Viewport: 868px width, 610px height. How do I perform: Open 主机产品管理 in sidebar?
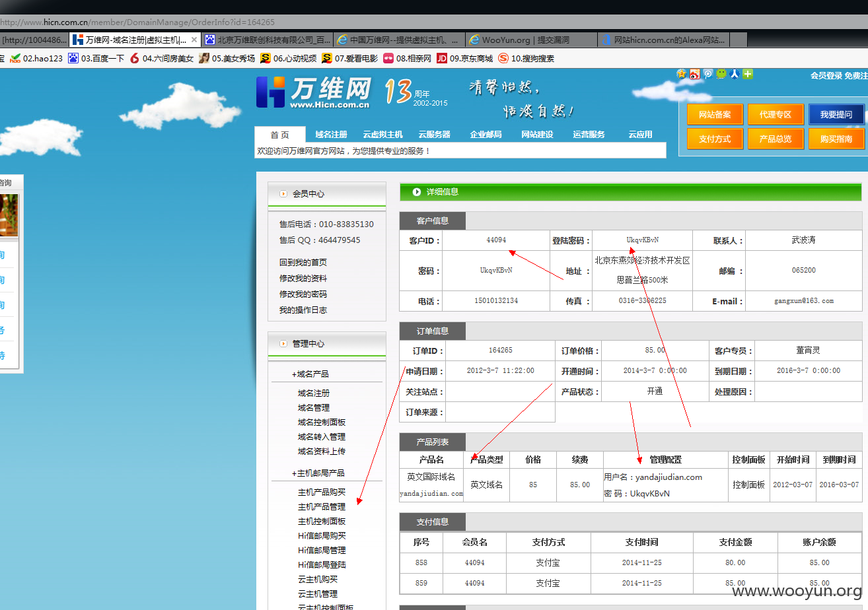point(322,507)
